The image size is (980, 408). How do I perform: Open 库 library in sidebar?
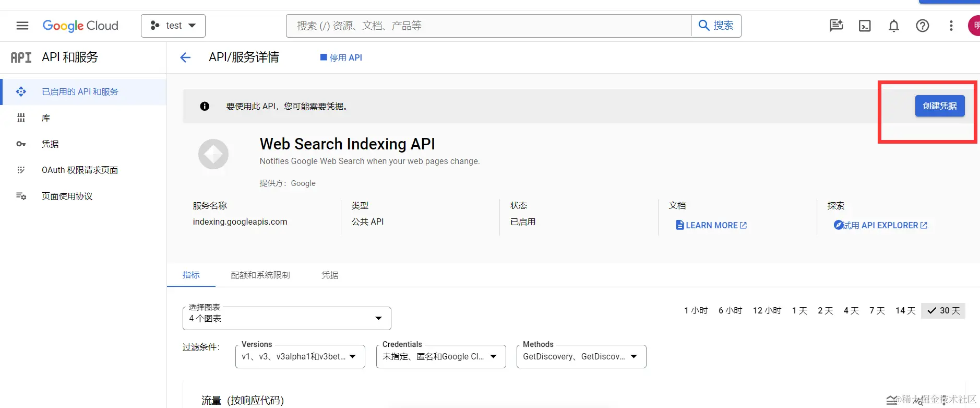coord(83,118)
